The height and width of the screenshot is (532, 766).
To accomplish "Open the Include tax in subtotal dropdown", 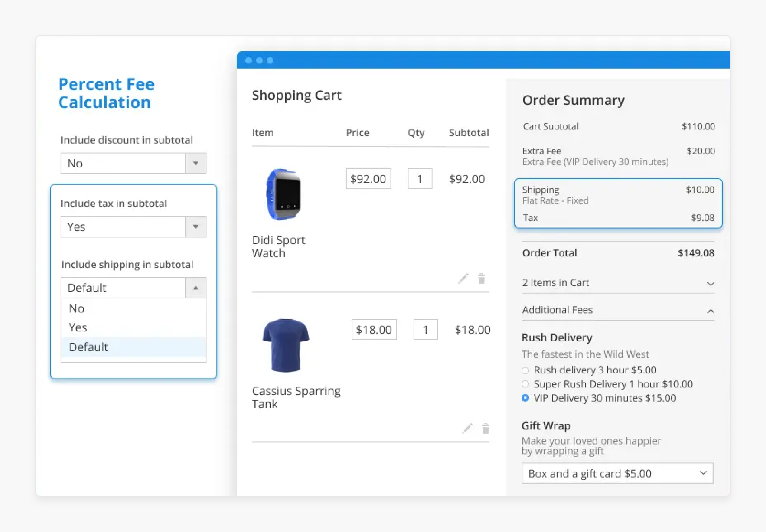I will coord(133,227).
